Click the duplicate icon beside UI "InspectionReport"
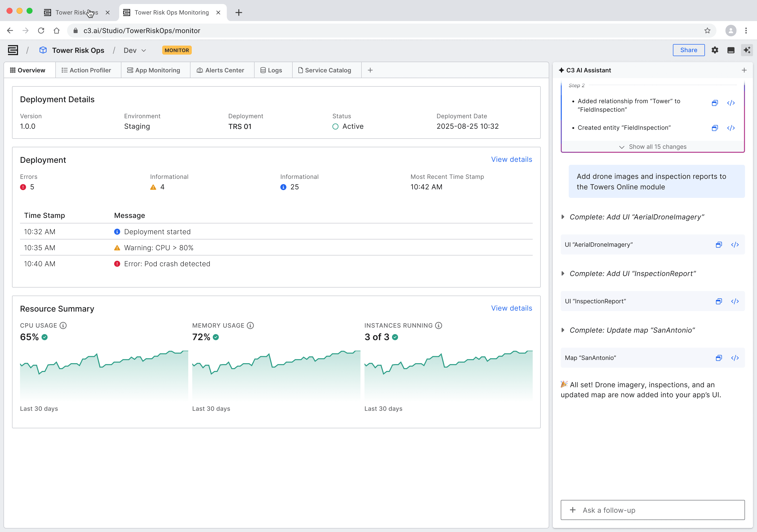Screen dimensions: 757x532 719,301
